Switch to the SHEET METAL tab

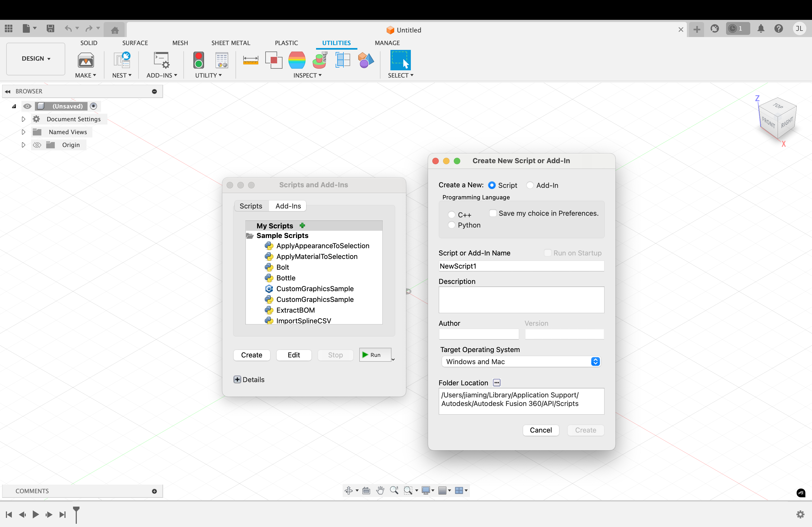pyautogui.click(x=231, y=43)
